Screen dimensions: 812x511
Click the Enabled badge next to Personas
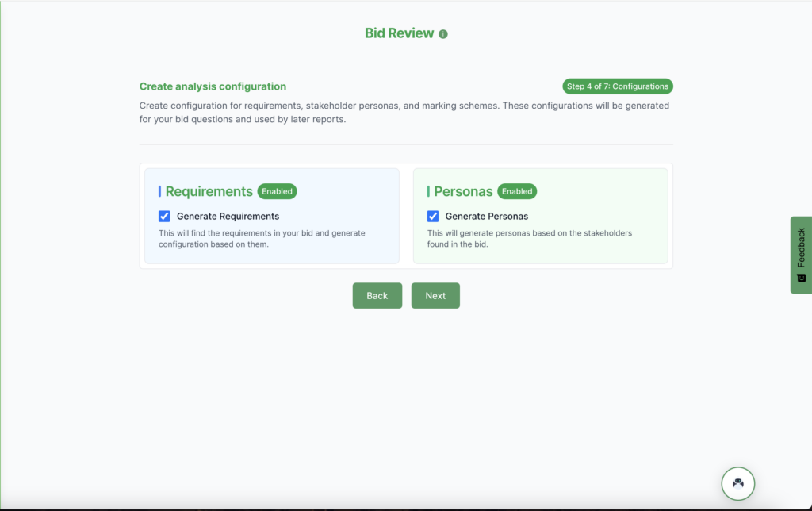click(x=517, y=191)
